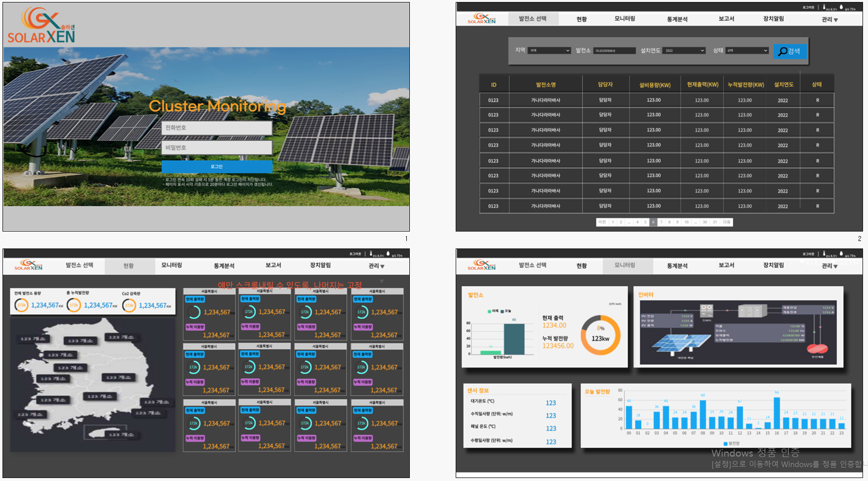Select the 통계분석 tab on the inverter monitoring screen

click(677, 265)
